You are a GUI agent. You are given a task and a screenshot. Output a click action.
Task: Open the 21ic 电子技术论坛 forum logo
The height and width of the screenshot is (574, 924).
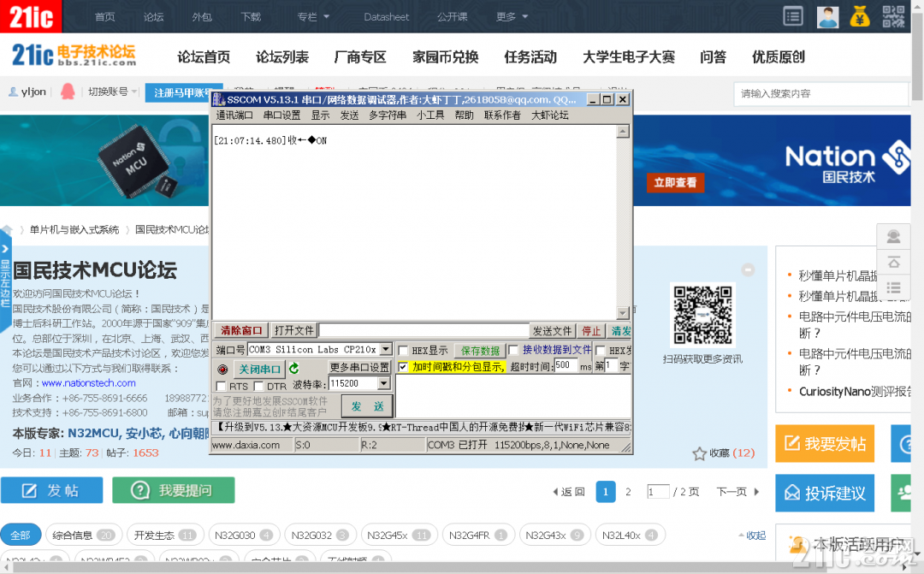(74, 56)
